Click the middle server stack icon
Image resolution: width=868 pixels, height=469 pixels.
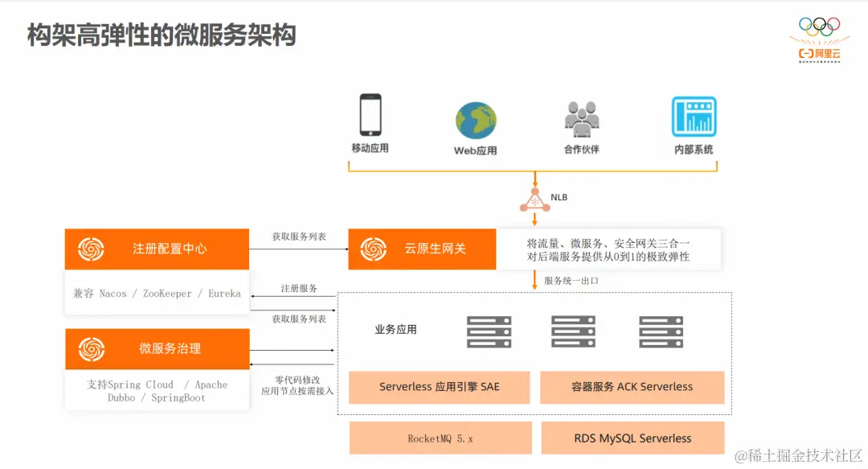click(573, 331)
